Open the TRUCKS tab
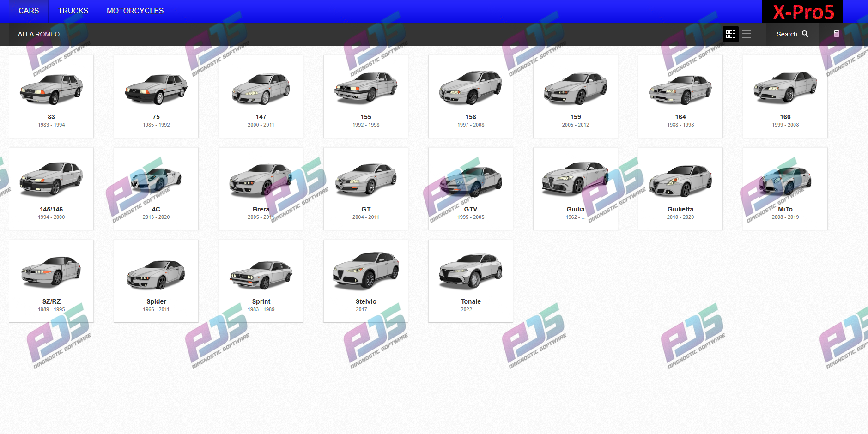The width and height of the screenshot is (868, 434). [x=73, y=11]
